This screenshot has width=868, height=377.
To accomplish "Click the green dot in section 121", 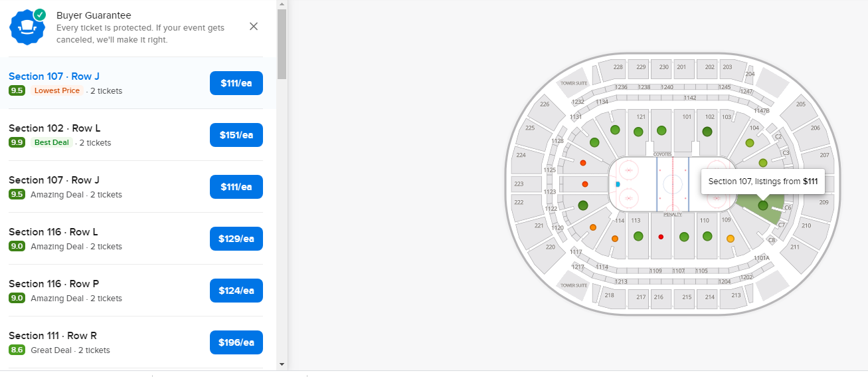I will click(x=638, y=132).
